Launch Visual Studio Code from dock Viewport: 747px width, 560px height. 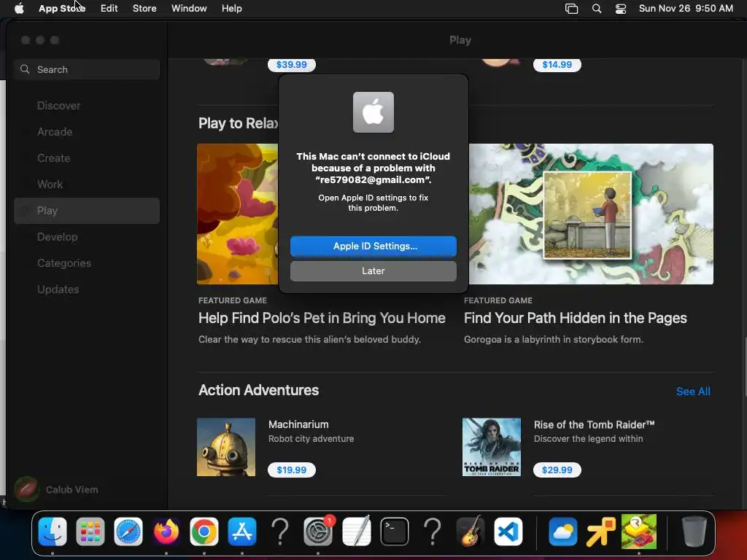click(x=508, y=532)
